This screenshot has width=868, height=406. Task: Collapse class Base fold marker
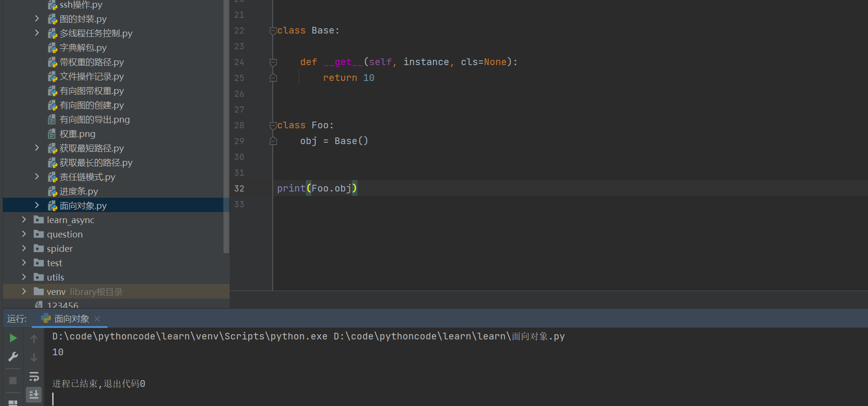[273, 31]
